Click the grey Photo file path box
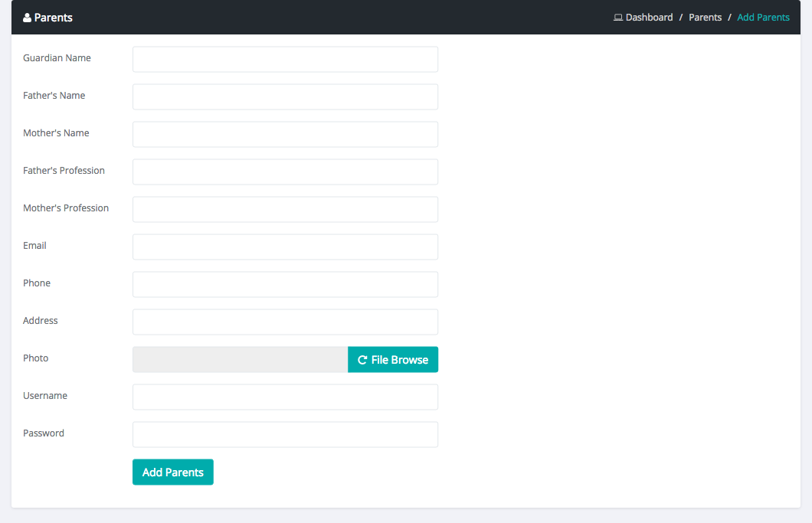Image resolution: width=812 pixels, height=523 pixels. pos(240,360)
